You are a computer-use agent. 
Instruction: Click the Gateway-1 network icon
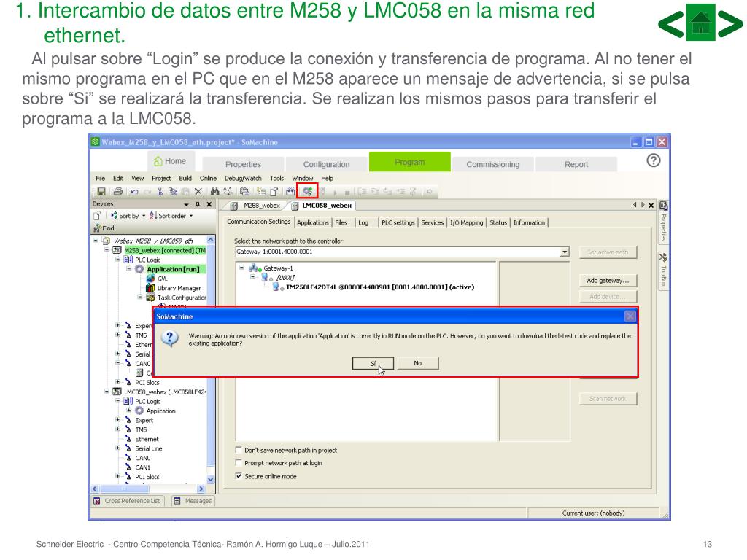click(x=255, y=268)
